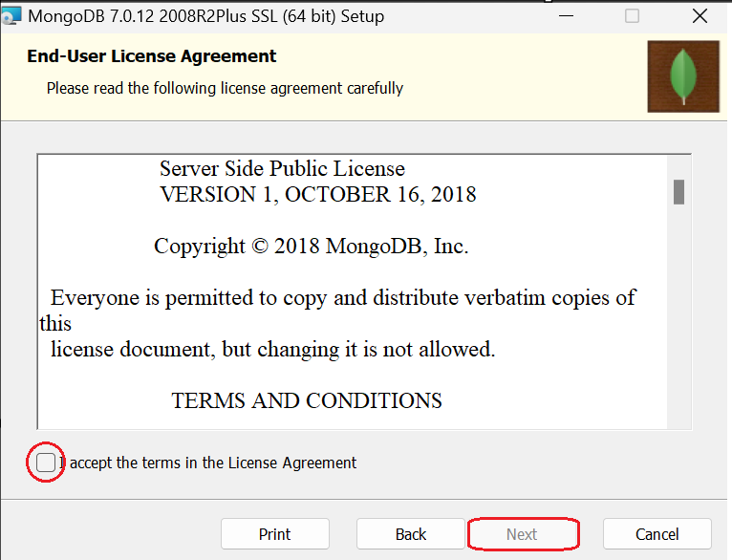
Task: Click 'Everyone is permitted to copy' line
Action: [x=343, y=298]
